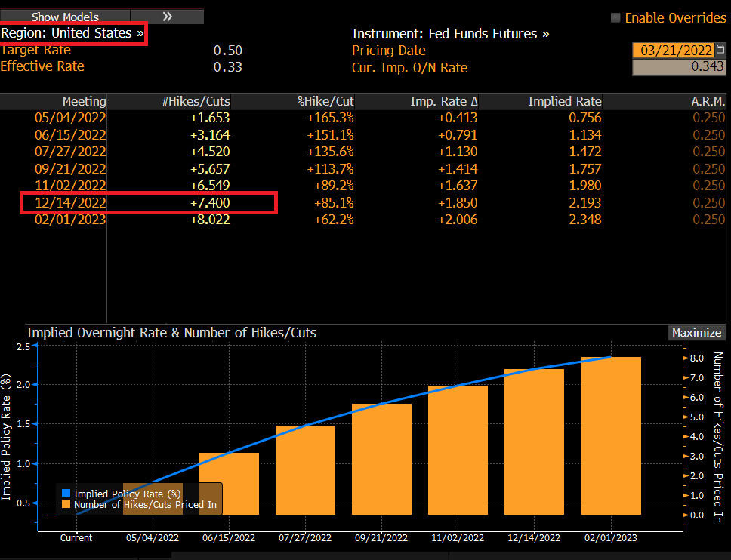The height and width of the screenshot is (560, 731).
Task: Click the orange bar for 02/01/2023
Action: (x=611, y=438)
